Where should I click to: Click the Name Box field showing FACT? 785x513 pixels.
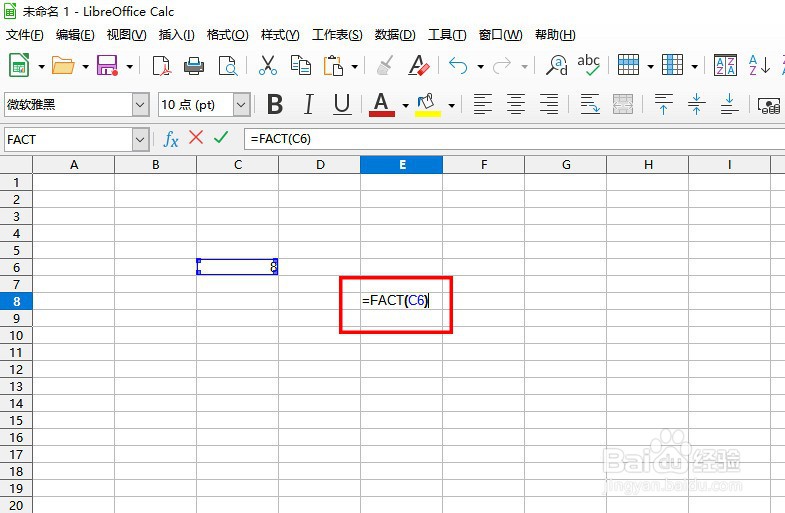coord(69,140)
